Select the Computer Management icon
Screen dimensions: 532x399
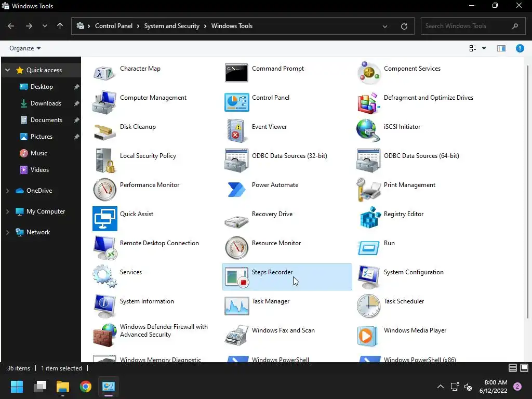[104, 102]
